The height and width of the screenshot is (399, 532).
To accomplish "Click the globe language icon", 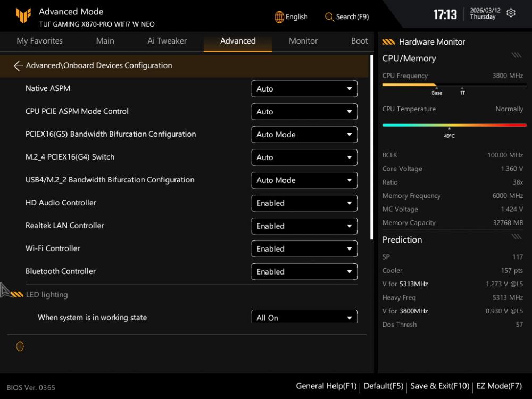I will (279, 17).
